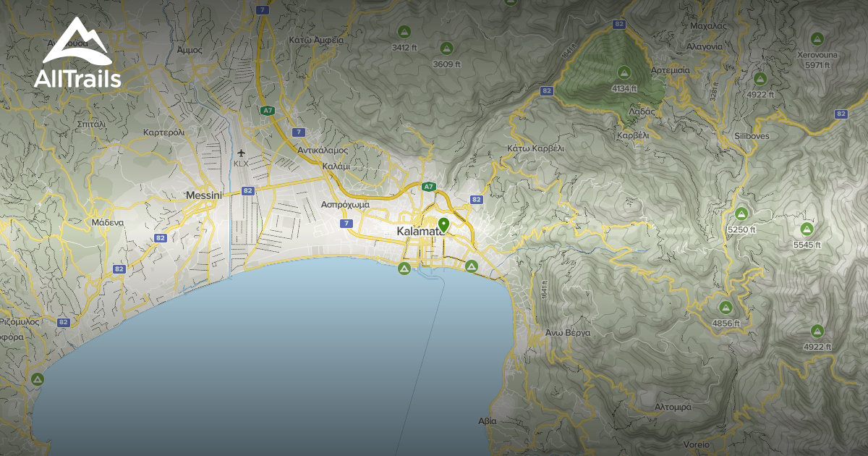Select the green location pin near Kalamata

(444, 222)
